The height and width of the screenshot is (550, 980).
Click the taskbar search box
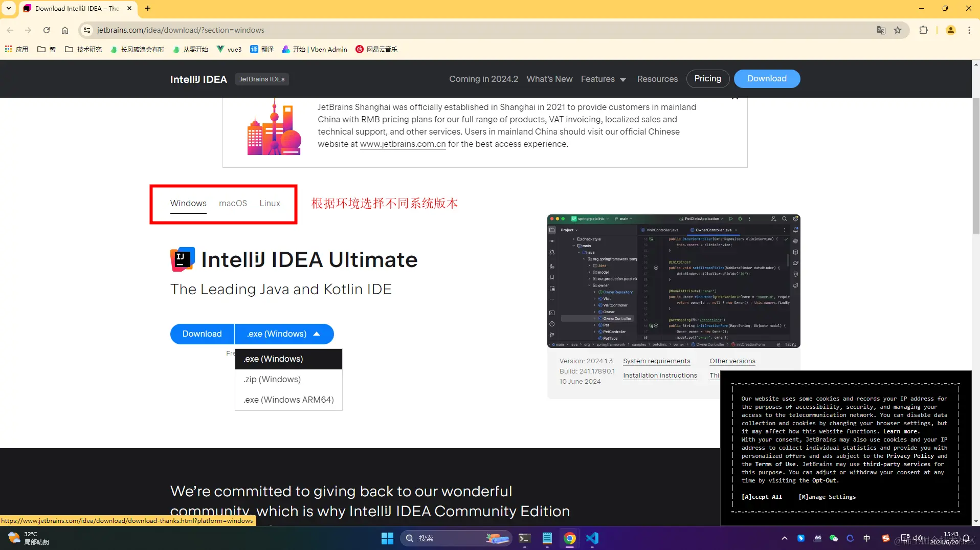[x=457, y=538]
